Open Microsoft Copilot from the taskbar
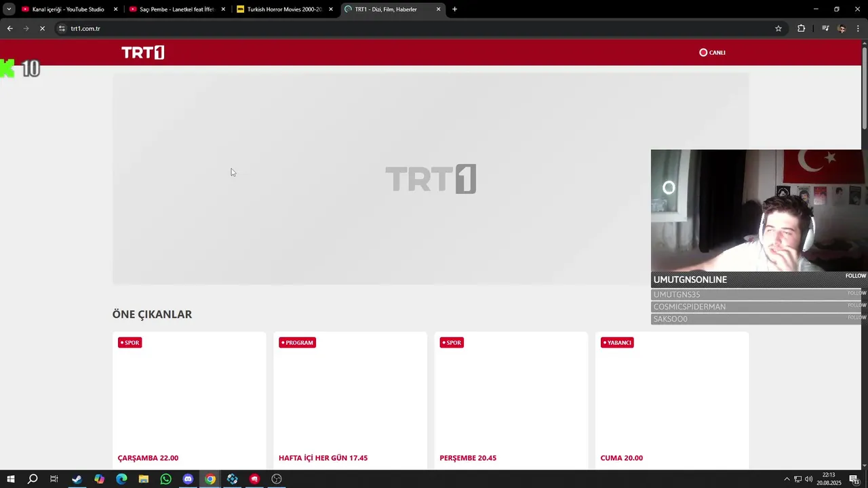The image size is (868, 488). point(99,479)
